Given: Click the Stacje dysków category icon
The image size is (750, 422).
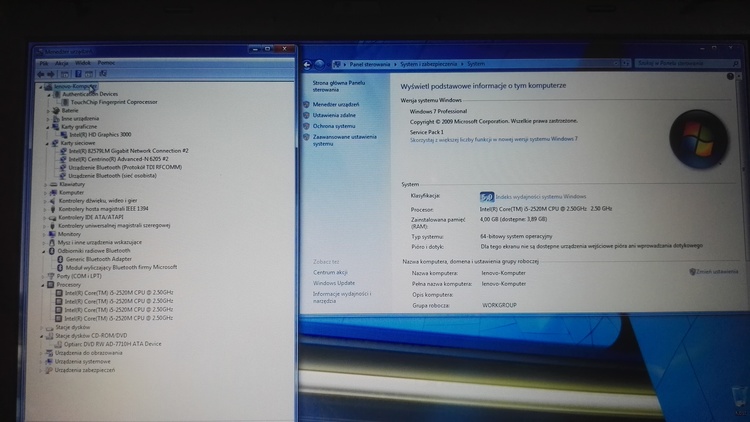Looking at the screenshot, I should point(49,328).
